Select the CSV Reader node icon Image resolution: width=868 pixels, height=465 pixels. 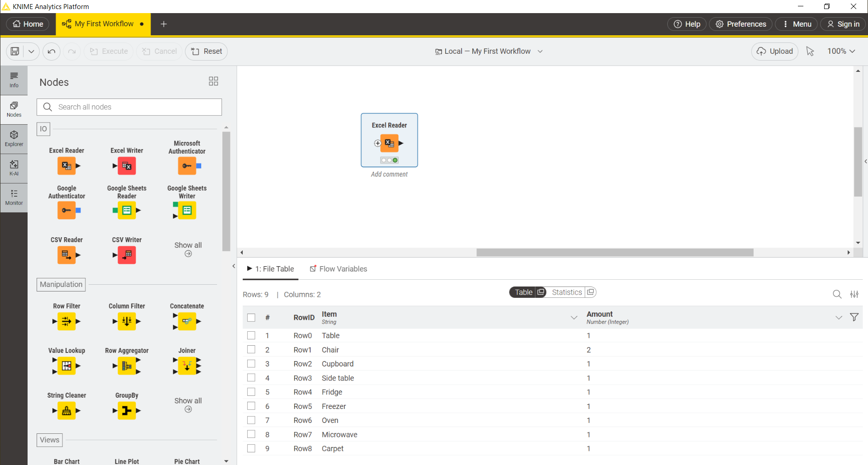[x=66, y=255]
